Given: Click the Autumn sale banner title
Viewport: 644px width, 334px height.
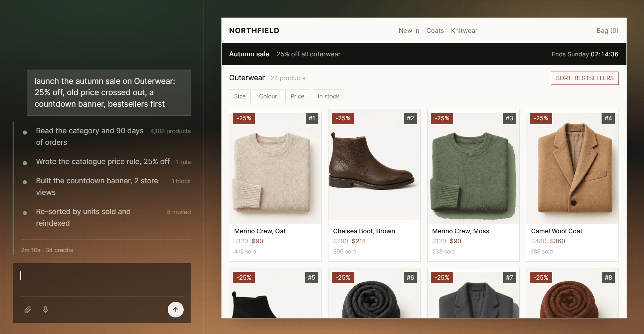Looking at the screenshot, I should pos(249,54).
